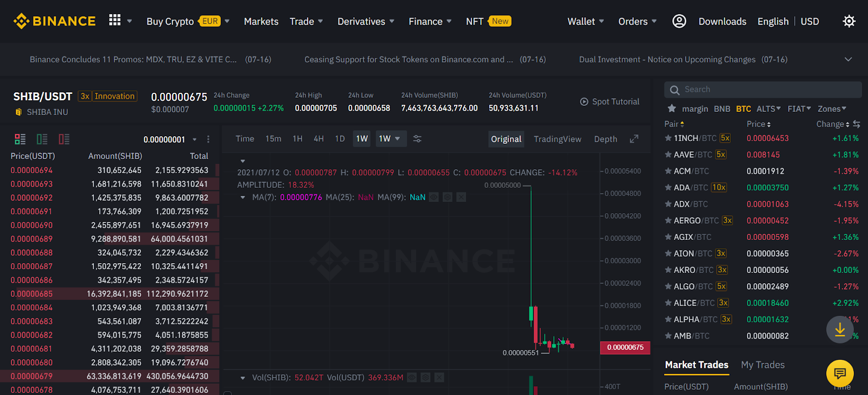Favorite the ADA/BTC pair star
Screen dimensions: 868x395
coord(668,188)
